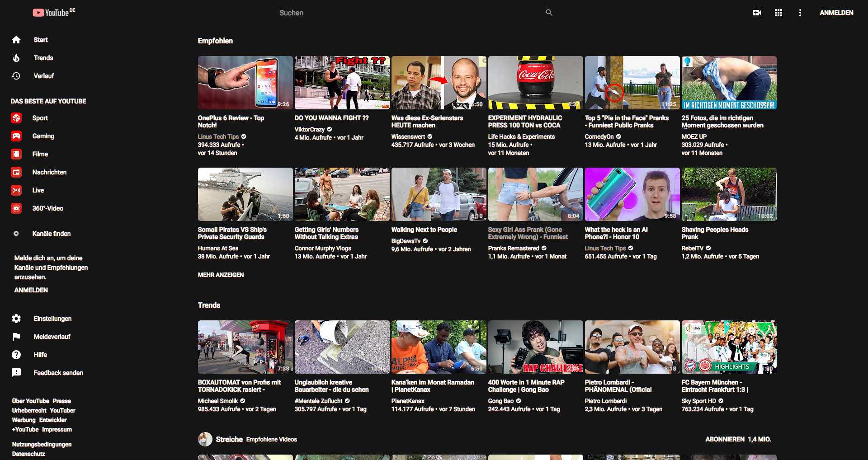The height and width of the screenshot is (460, 868).
Task: Open the Empfohlen section heading
Action: point(215,41)
